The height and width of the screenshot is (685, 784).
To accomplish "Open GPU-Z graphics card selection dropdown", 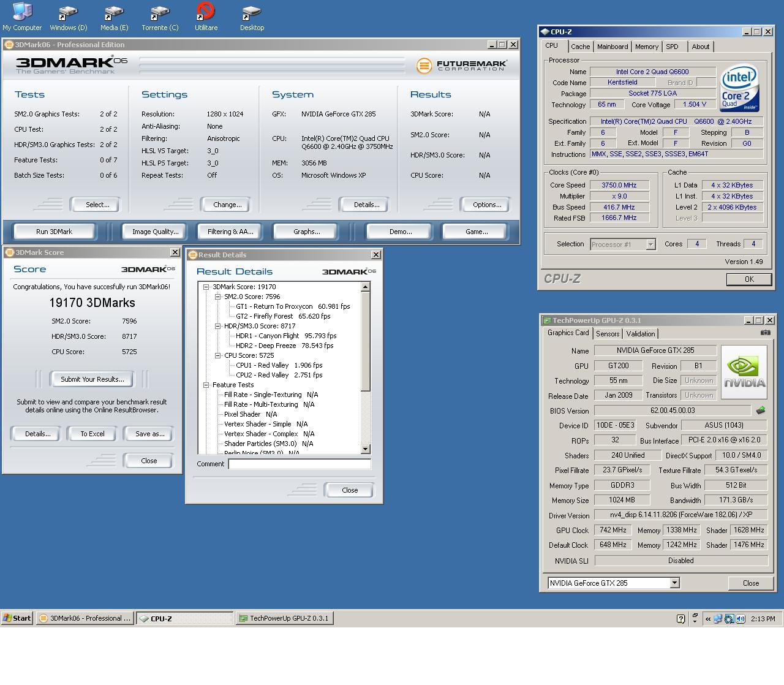I will [674, 583].
